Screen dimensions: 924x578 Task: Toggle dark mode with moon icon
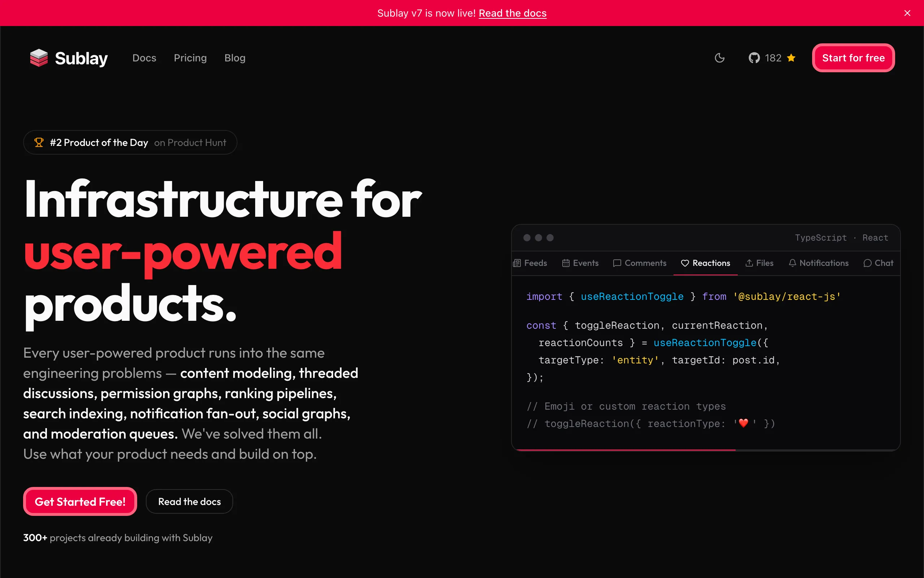[x=720, y=58]
